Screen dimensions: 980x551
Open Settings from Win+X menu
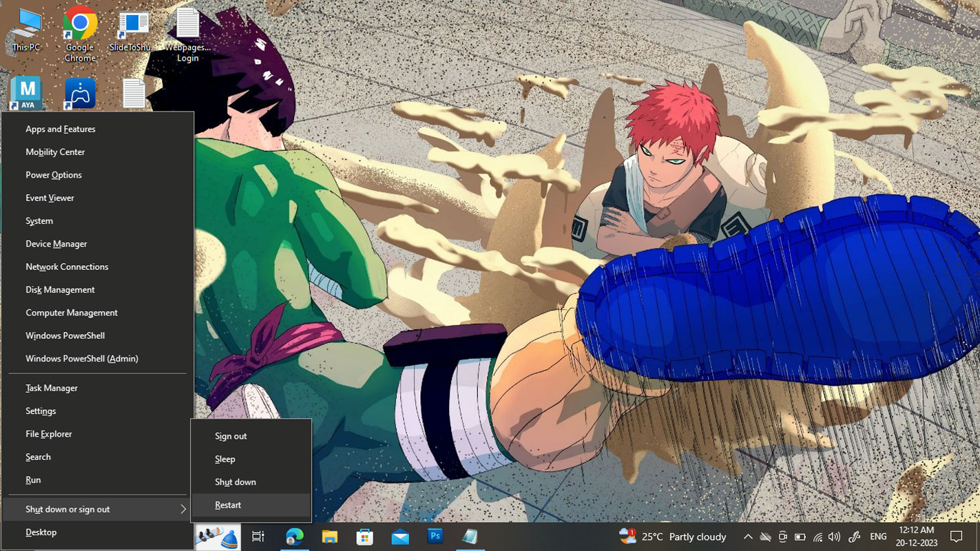[x=98, y=411]
